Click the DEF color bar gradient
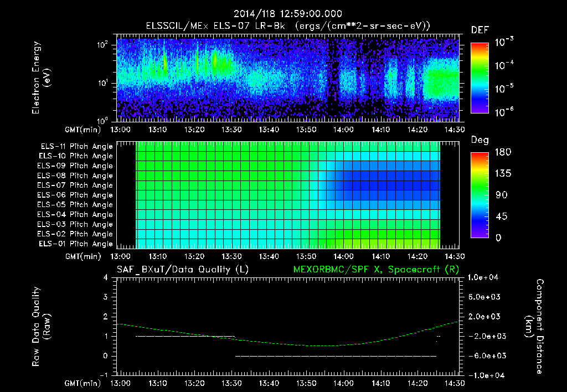This screenshot has width=567, height=392. pos(480,78)
